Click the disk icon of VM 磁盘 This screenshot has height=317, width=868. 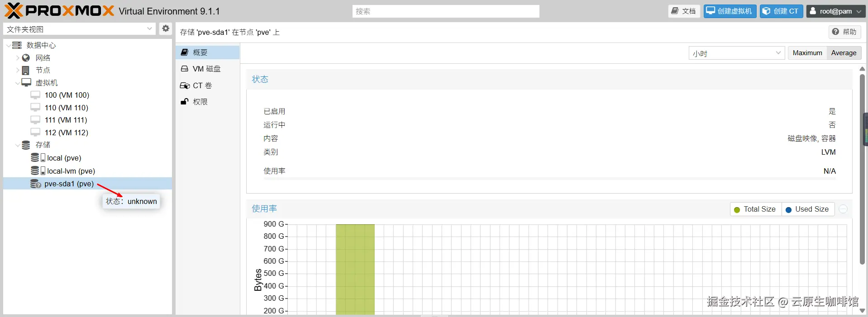point(185,69)
